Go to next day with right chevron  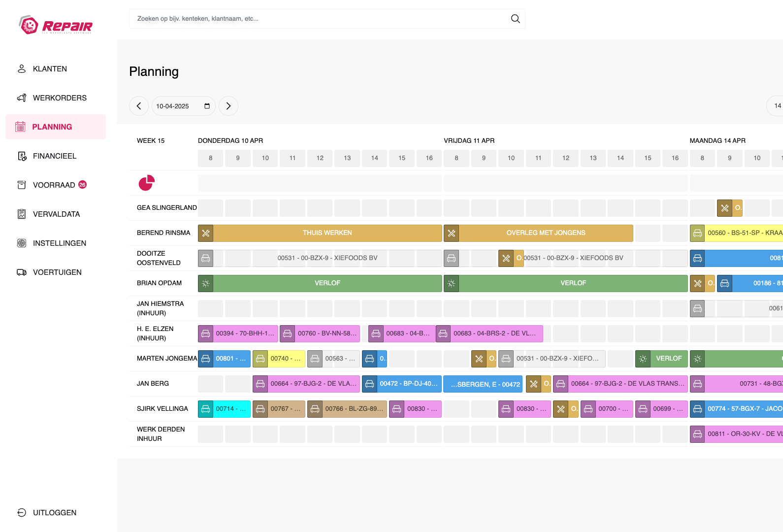point(228,106)
